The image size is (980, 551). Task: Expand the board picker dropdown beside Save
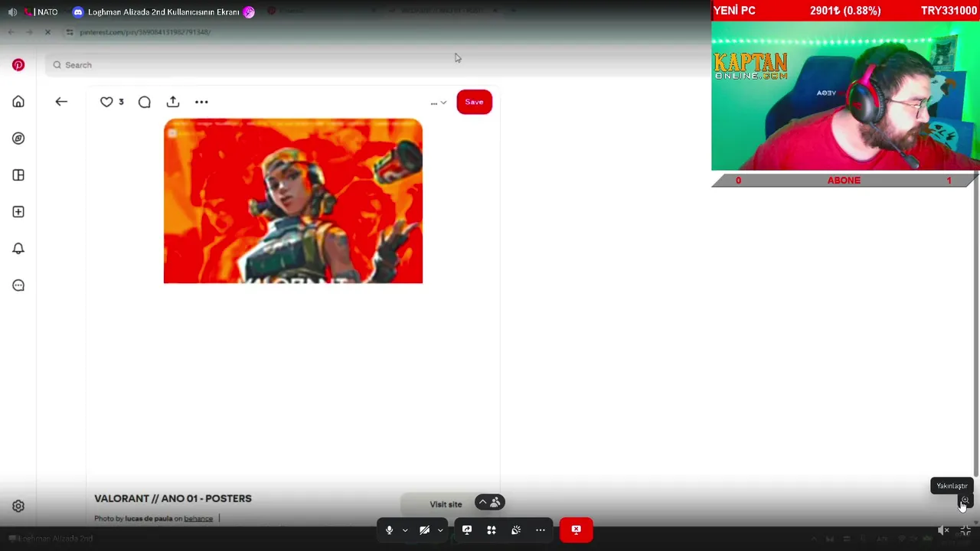[x=438, y=103]
